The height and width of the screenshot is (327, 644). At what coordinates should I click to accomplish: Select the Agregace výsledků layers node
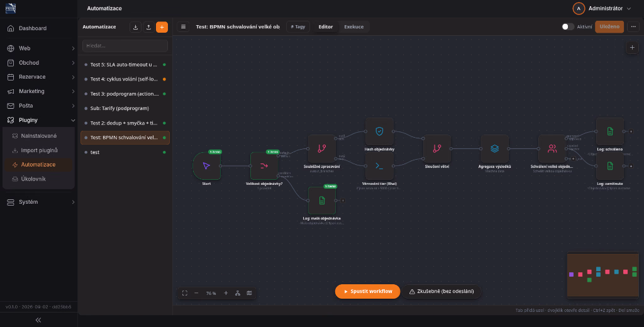(x=494, y=148)
